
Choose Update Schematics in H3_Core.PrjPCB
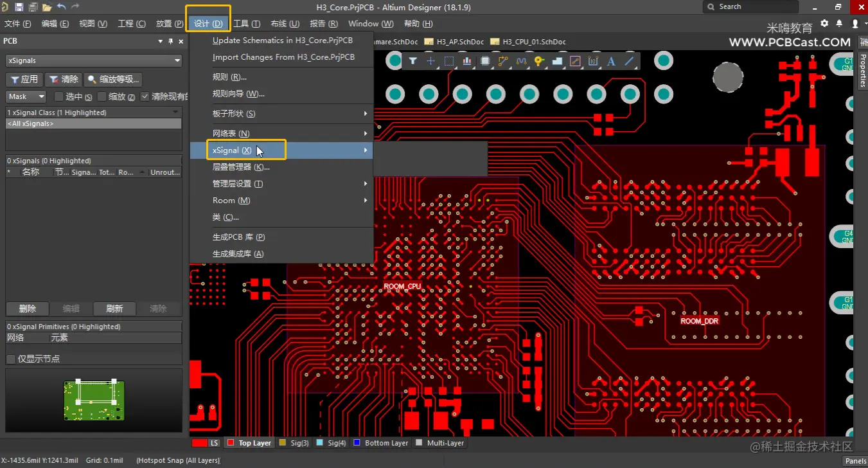281,40
